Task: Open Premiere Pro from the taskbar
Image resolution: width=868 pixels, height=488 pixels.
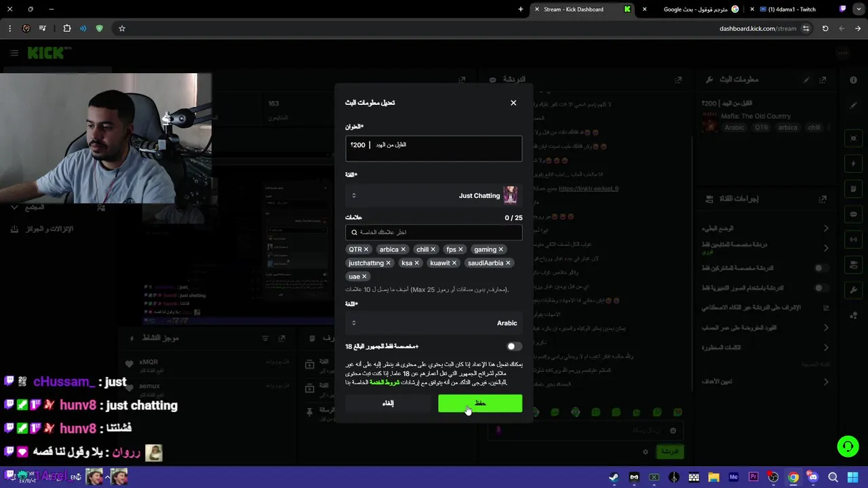Action: click(753, 477)
